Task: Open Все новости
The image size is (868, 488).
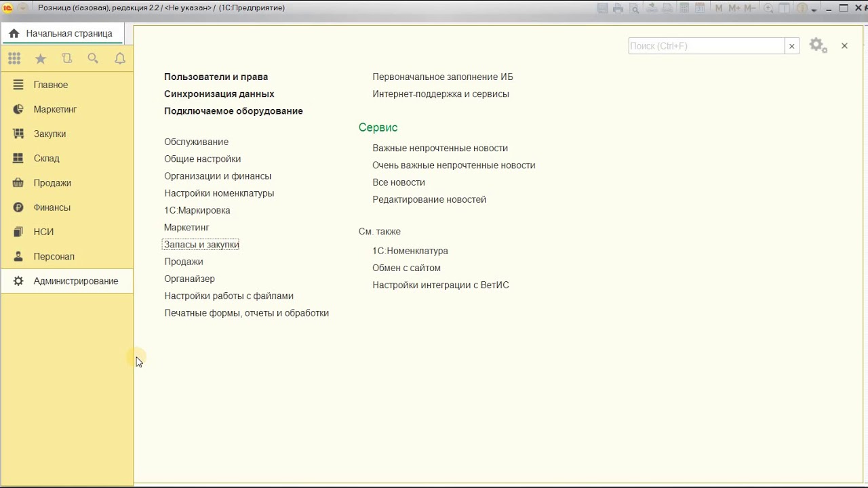Action: coord(399,182)
